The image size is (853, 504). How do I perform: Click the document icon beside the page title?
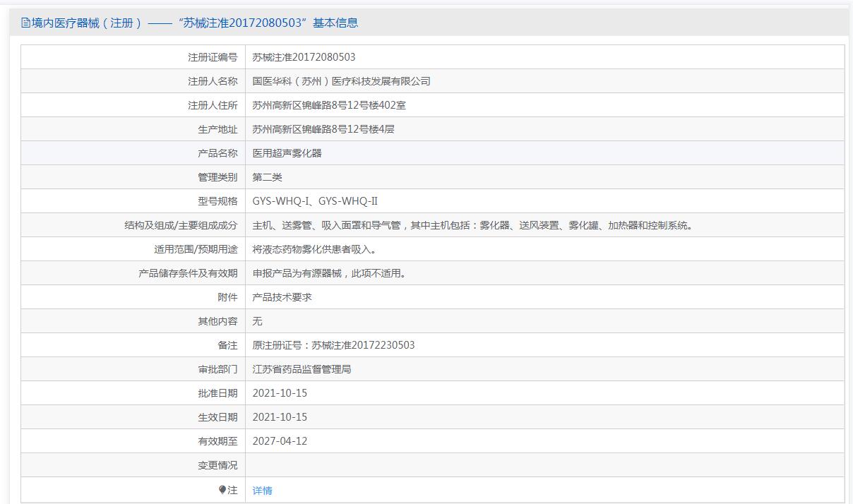point(25,23)
